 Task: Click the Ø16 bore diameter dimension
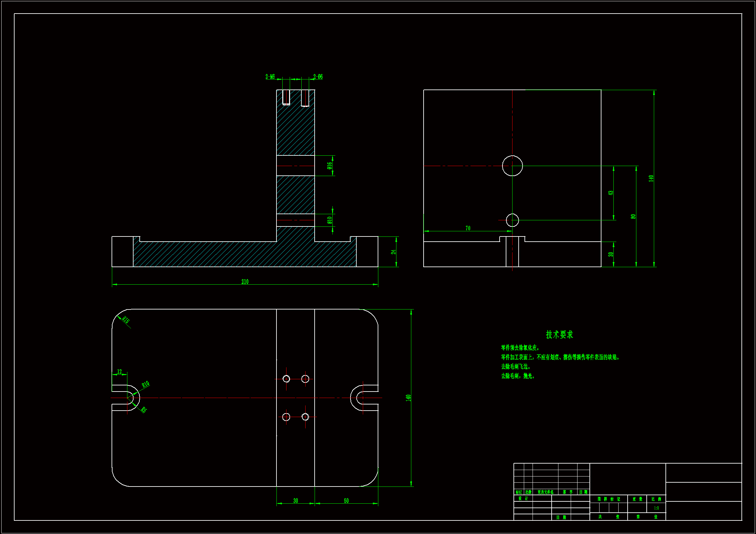[x=329, y=165]
